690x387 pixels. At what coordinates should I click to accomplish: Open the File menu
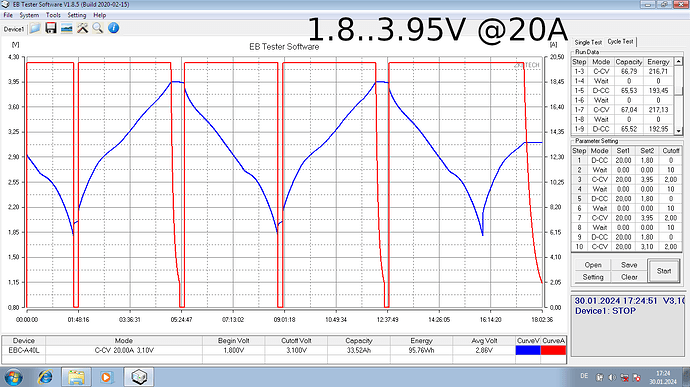(x=8, y=15)
